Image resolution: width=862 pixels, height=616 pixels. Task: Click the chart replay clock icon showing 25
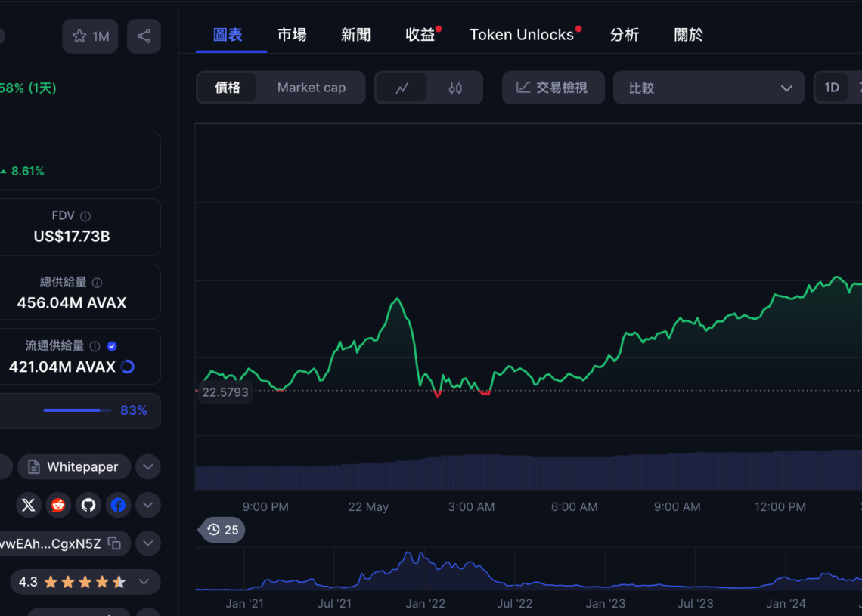click(221, 530)
